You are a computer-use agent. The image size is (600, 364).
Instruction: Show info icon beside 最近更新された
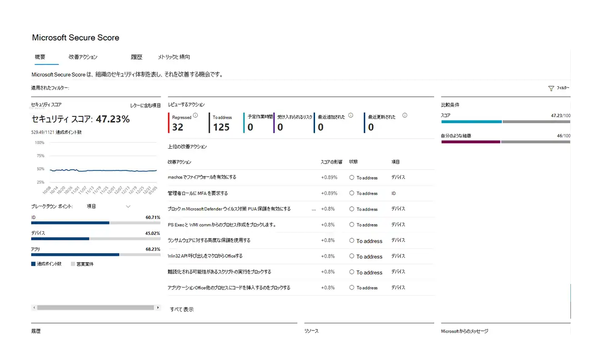405,115
